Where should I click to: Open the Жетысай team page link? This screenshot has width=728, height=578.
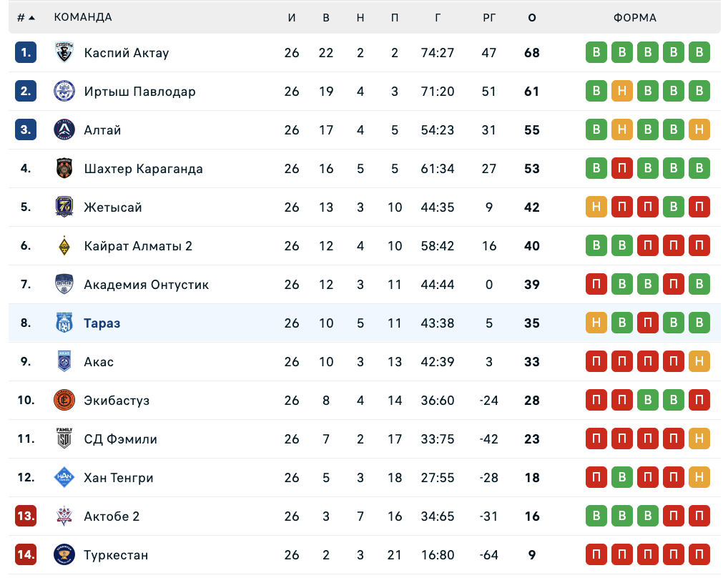coord(113,207)
